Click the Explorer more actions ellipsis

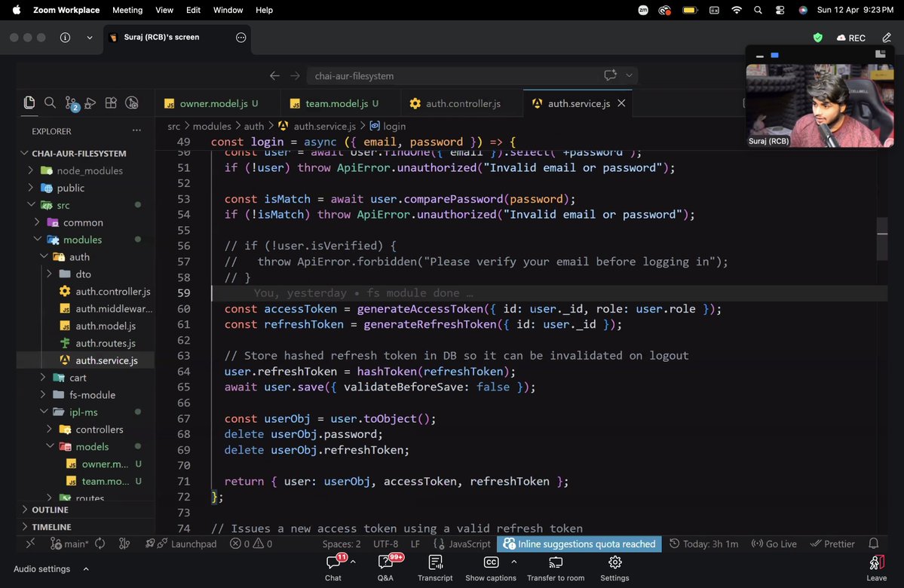point(136,131)
